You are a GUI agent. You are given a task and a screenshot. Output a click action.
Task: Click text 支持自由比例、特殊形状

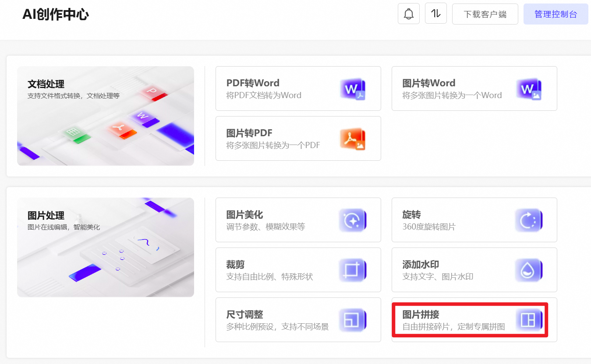269,277
